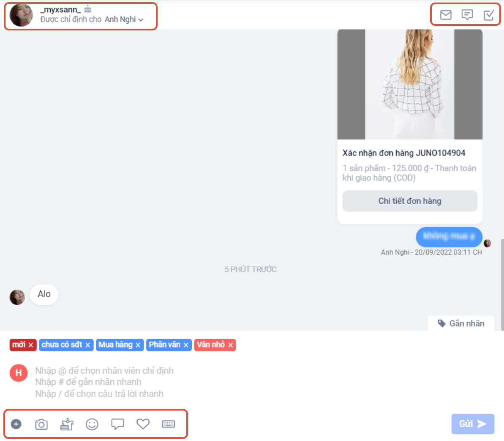This screenshot has width=504, height=441.
Task: Click the order summary text '1 sản phẩm - 125.000 ₫'
Action: tap(385, 168)
